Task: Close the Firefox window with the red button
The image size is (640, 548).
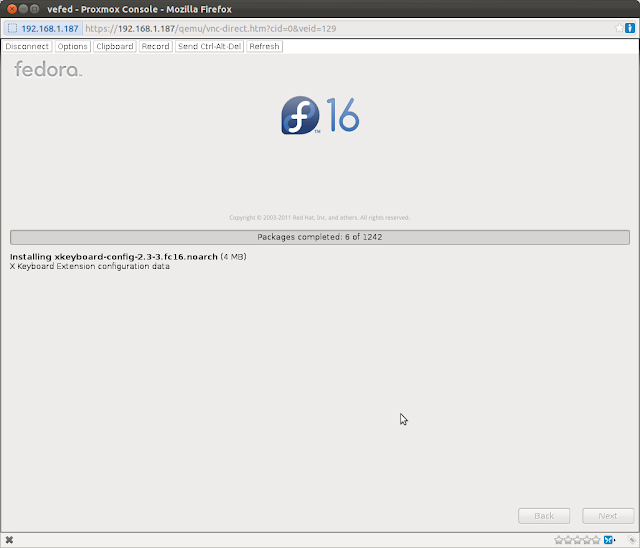Action: [12, 9]
